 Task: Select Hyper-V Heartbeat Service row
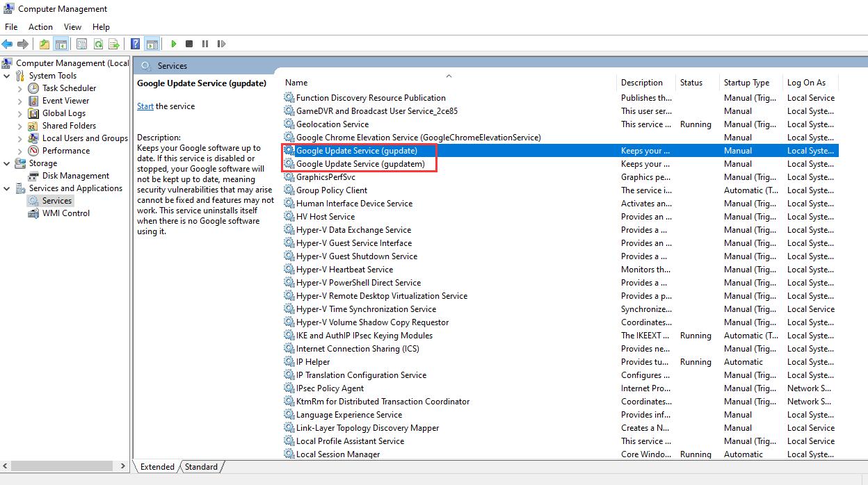(x=560, y=270)
